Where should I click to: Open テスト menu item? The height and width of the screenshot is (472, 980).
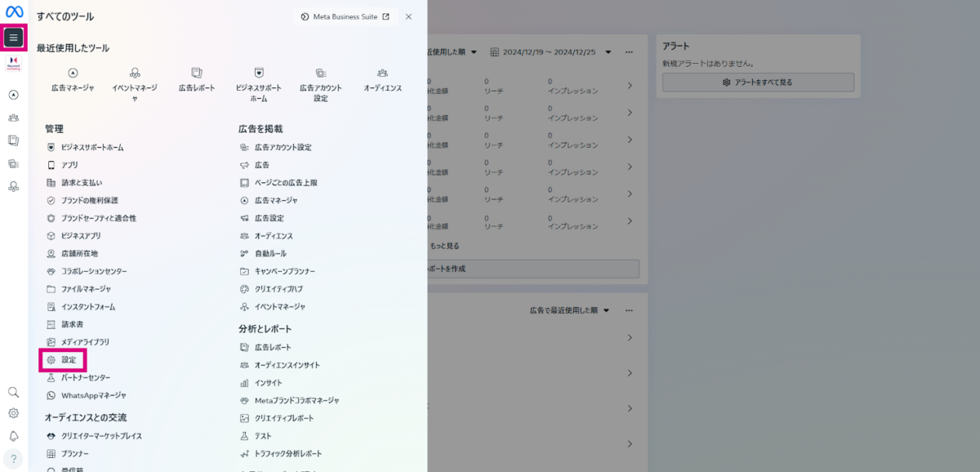256,436
